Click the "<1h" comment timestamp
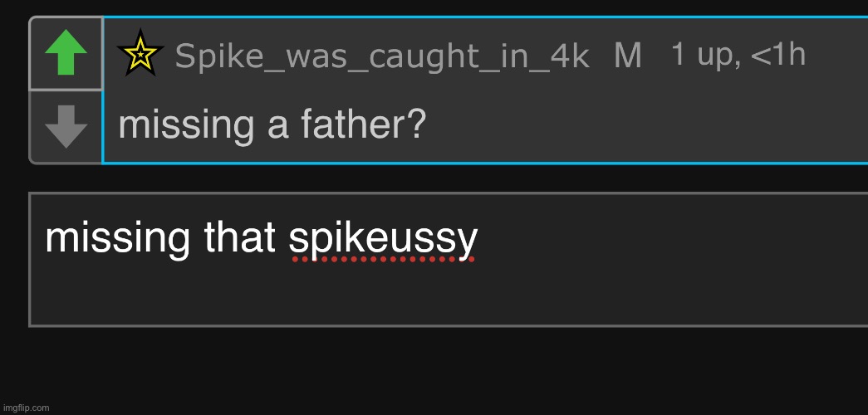Viewport: 868px width, 415px height. (x=779, y=55)
